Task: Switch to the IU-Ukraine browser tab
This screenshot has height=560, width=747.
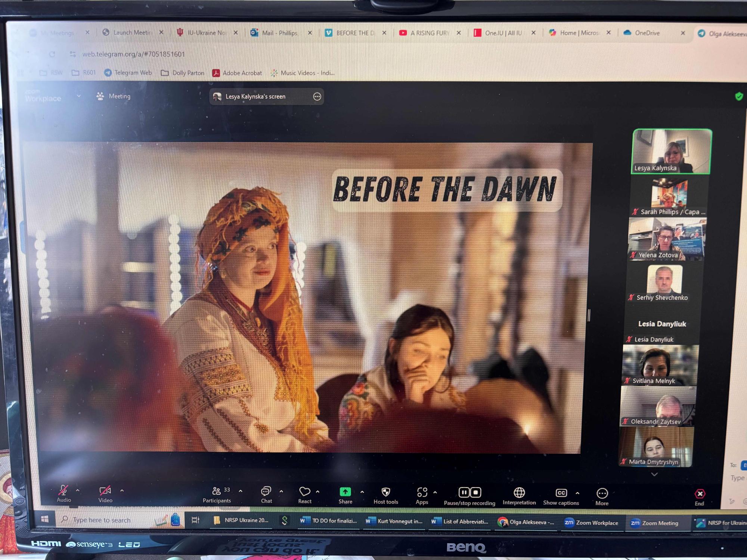Action: pos(207,32)
